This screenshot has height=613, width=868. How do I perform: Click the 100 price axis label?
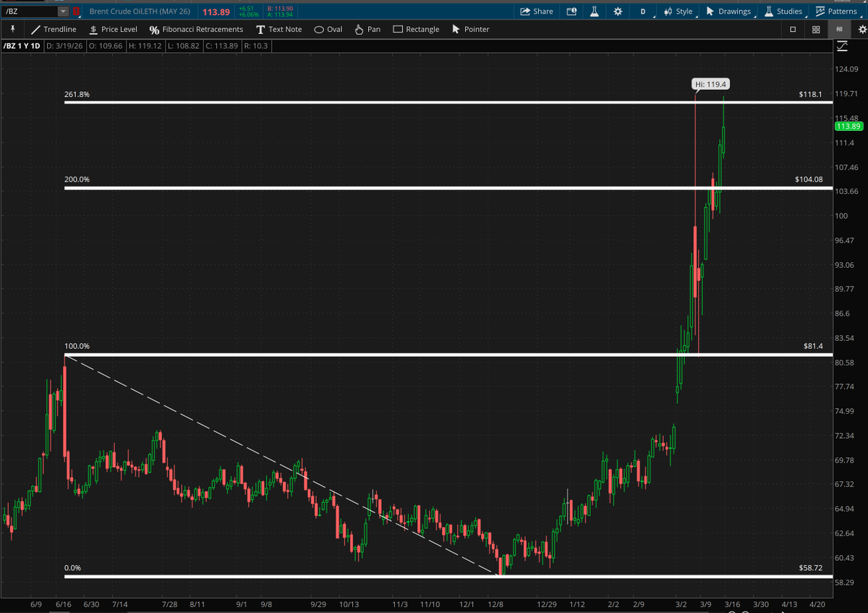click(x=841, y=216)
